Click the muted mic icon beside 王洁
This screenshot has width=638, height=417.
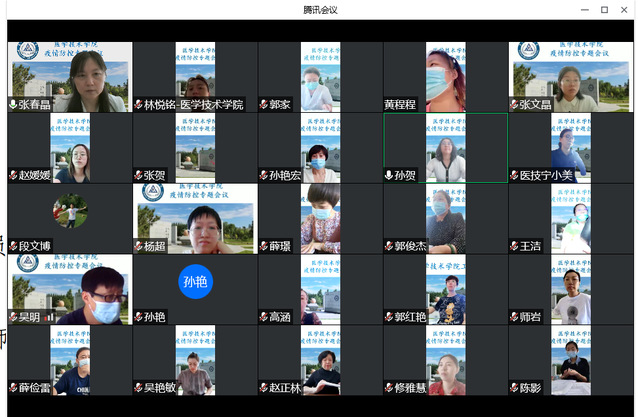click(514, 246)
